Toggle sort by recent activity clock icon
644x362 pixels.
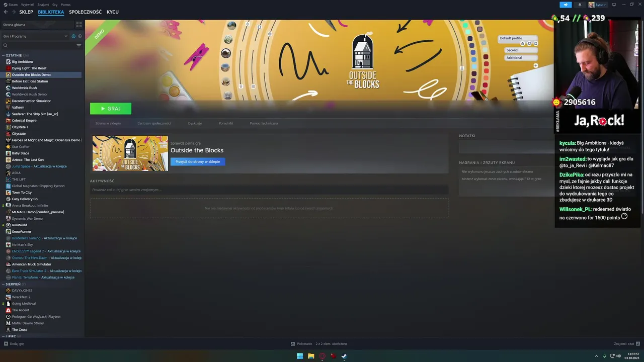73,36
